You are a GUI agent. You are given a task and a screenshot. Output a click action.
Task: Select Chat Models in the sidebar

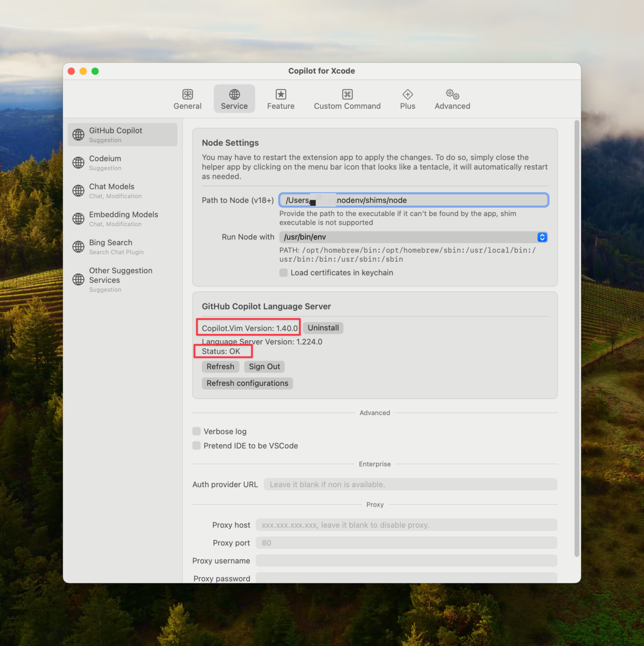pyautogui.click(x=122, y=191)
